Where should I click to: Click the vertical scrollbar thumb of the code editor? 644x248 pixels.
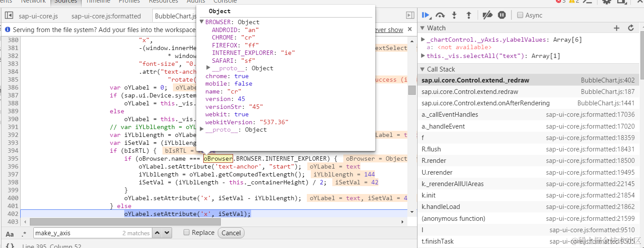(x=411, y=90)
